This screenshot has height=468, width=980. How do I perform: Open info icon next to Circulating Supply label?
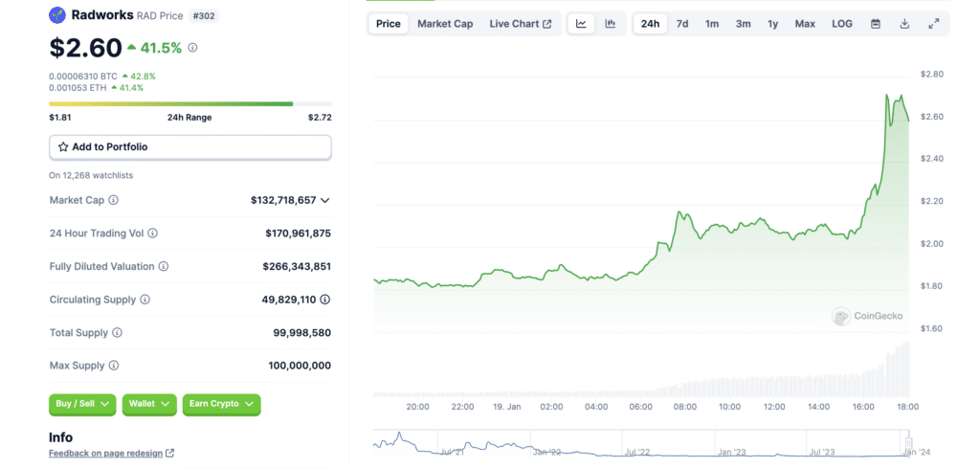(x=145, y=300)
